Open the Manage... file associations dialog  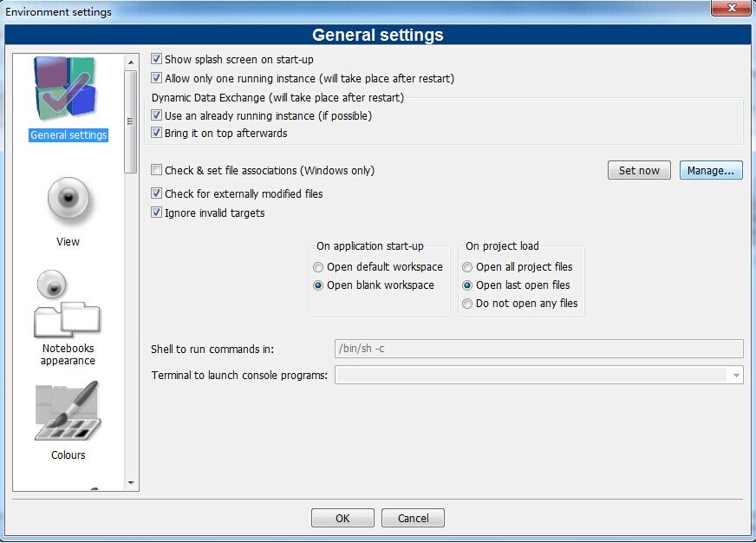coord(711,171)
